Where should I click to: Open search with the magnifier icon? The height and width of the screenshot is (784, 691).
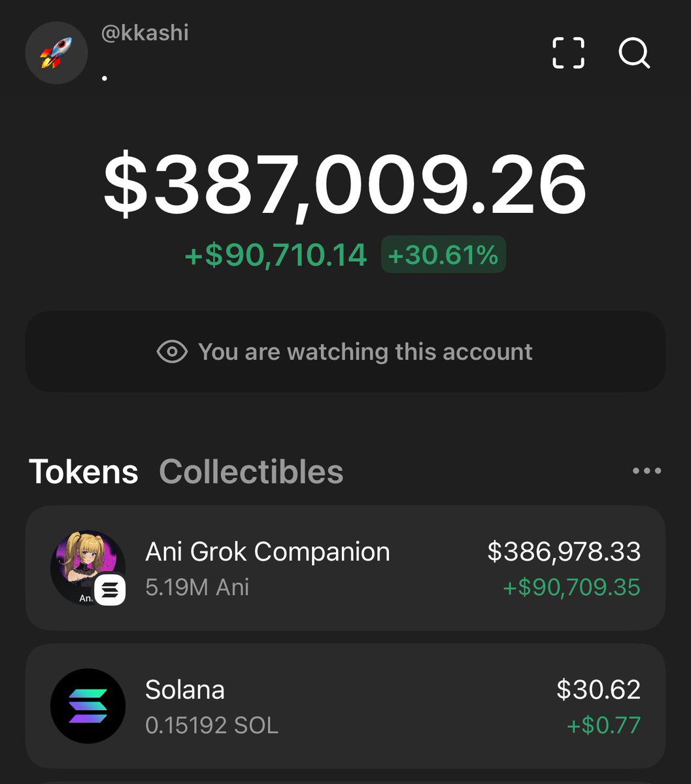pyautogui.click(x=633, y=53)
